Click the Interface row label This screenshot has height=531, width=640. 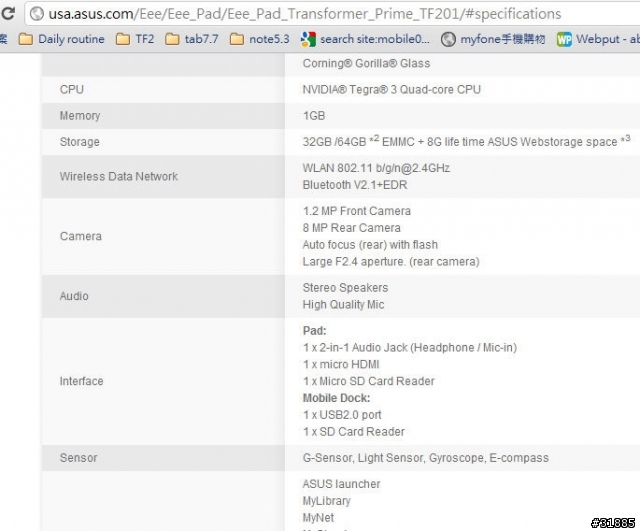click(x=81, y=381)
